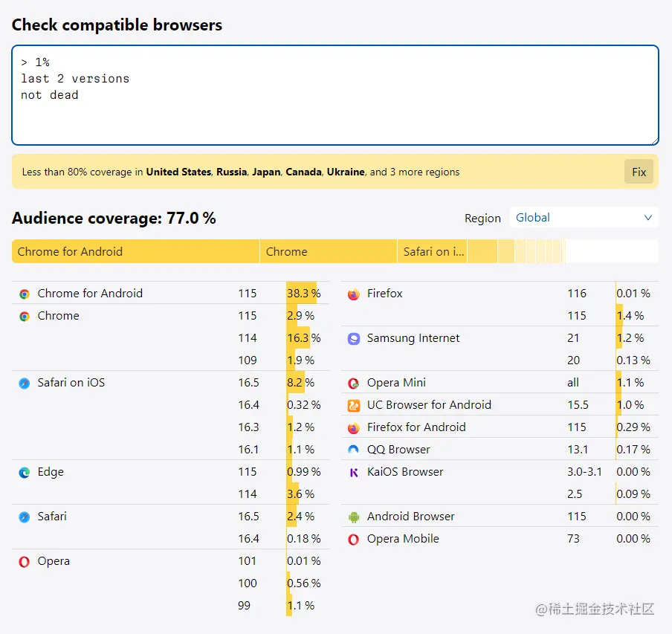Click the Chrome for Android browser icon
This screenshot has width=672, height=634.
tap(25, 294)
